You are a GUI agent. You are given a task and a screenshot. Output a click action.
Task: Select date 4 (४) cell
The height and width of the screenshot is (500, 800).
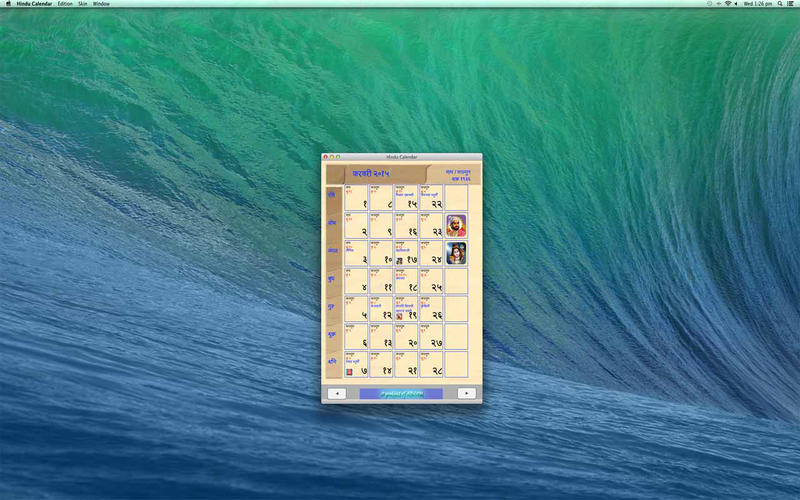click(356, 281)
